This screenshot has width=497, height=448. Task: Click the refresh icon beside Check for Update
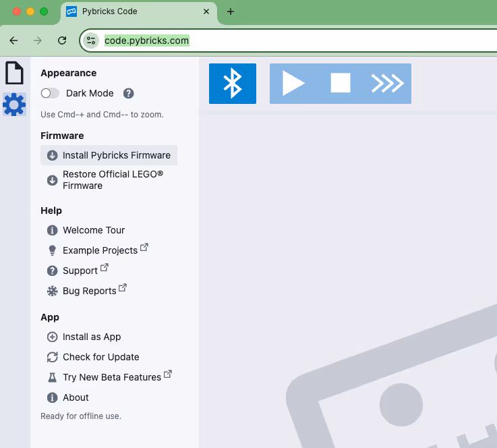(53, 357)
